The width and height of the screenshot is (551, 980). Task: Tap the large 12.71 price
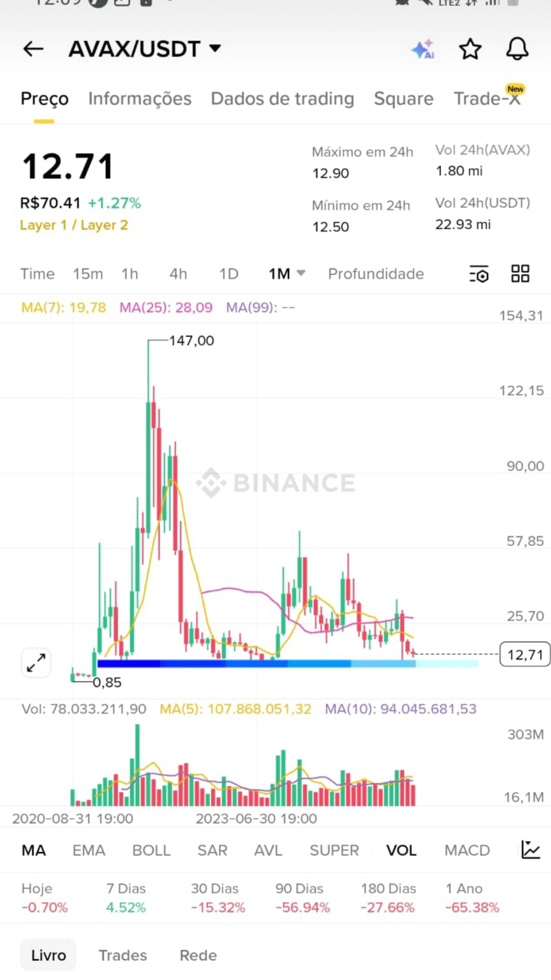pyautogui.click(x=67, y=167)
